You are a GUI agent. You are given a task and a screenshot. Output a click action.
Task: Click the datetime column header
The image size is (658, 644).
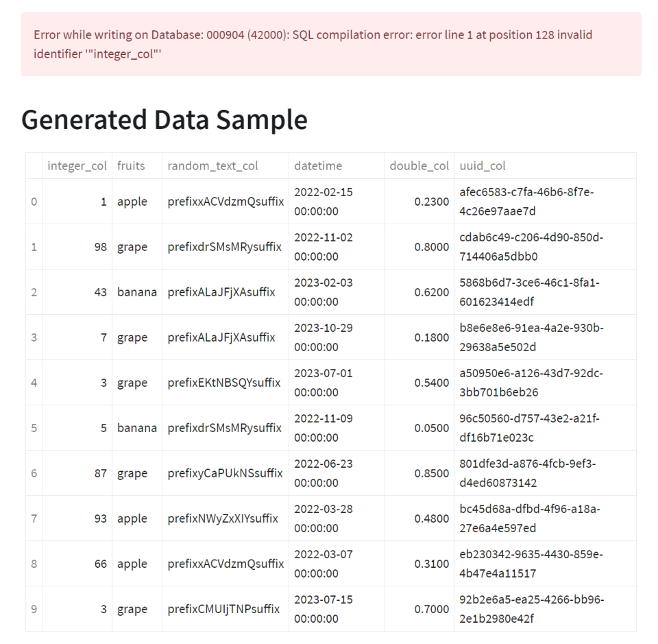coord(318,166)
